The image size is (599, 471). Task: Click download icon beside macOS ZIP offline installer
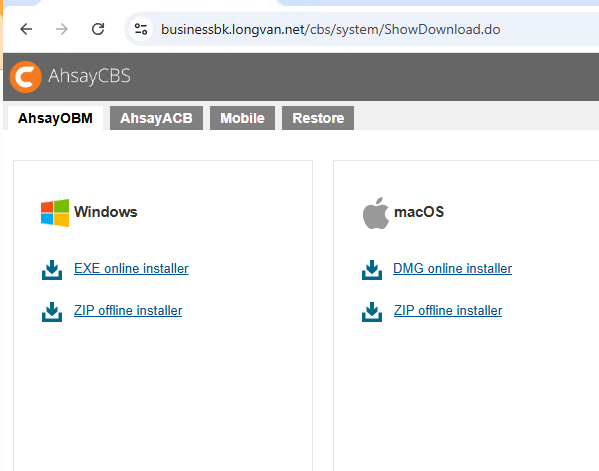pos(372,312)
